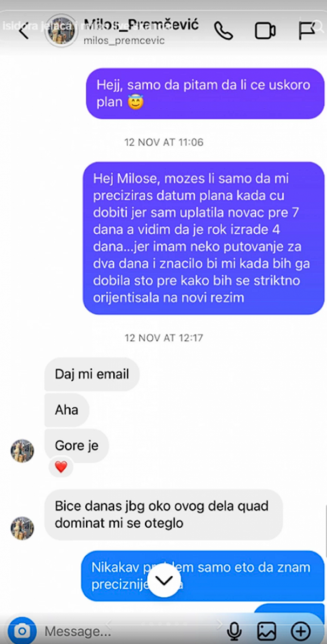Screen dimensions: 327x644
Task: Click the Message input field
Action: coord(131,631)
